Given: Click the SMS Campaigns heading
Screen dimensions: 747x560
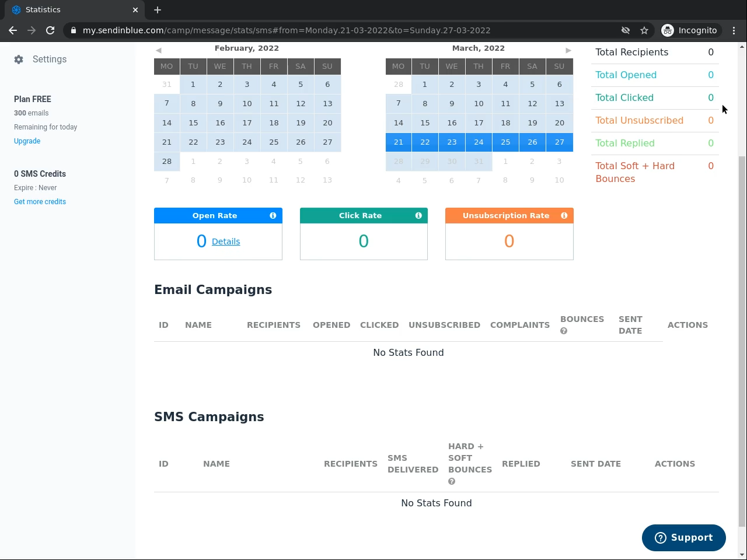Looking at the screenshot, I should pos(209,417).
